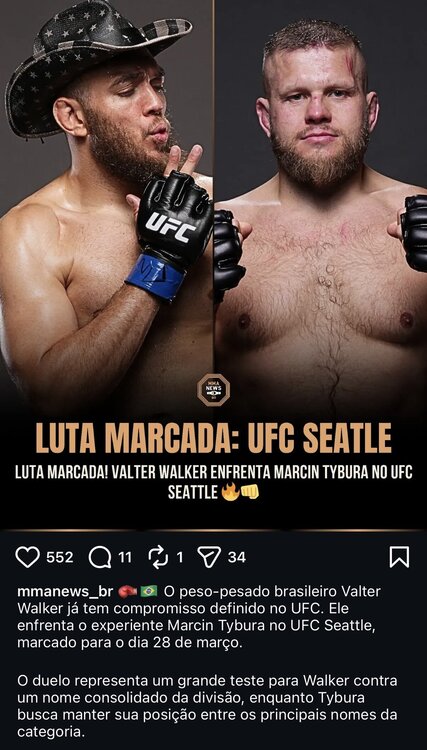This screenshot has height=750, width=427.
Task: View the 552 likes count
Action: coord(60,557)
